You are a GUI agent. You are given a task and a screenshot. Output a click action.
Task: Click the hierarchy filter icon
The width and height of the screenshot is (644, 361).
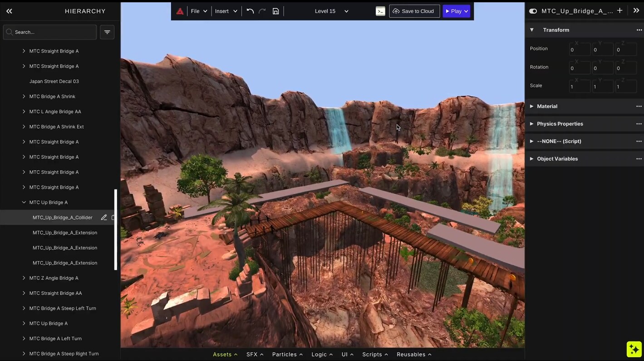click(107, 32)
